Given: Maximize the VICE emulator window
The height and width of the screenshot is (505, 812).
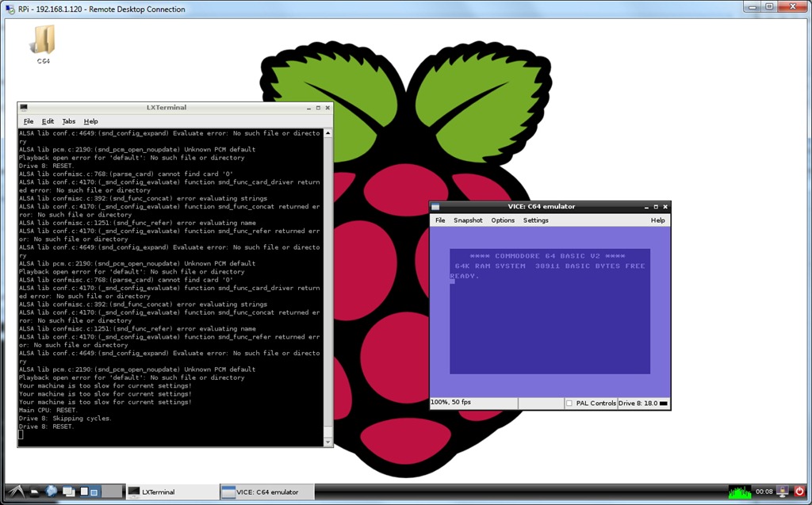Looking at the screenshot, I should (656, 207).
